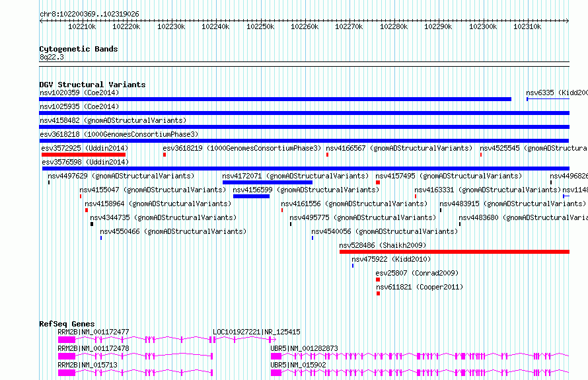Click the red nsv528486 (Shaikh2009) bar

(455, 252)
